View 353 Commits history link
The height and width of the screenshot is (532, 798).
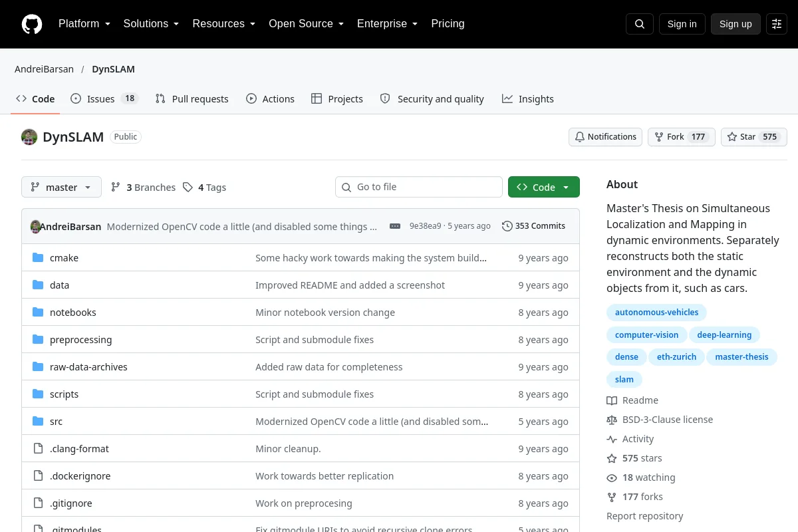coord(533,226)
